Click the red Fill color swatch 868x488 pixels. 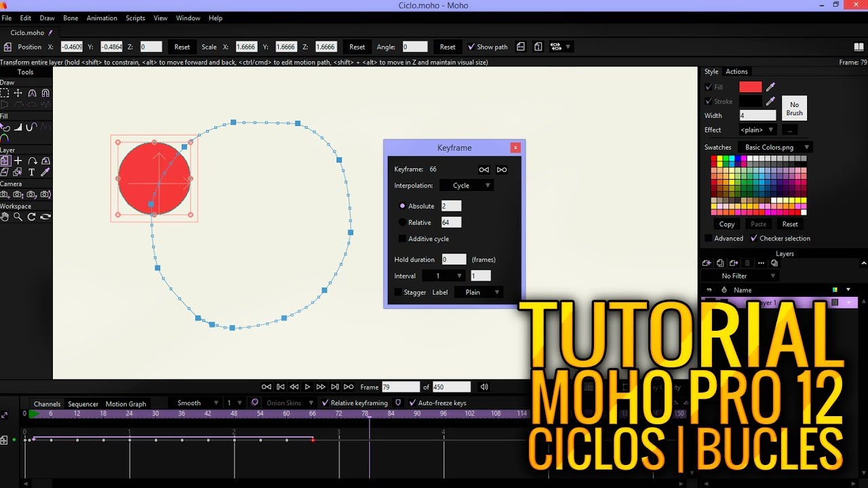click(750, 87)
